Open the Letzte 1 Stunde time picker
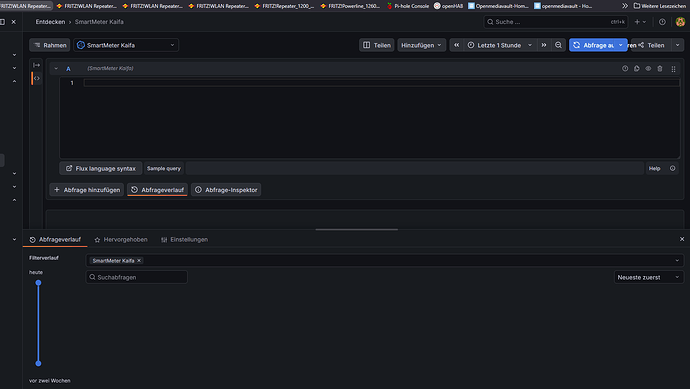690x389 pixels. (x=500, y=45)
